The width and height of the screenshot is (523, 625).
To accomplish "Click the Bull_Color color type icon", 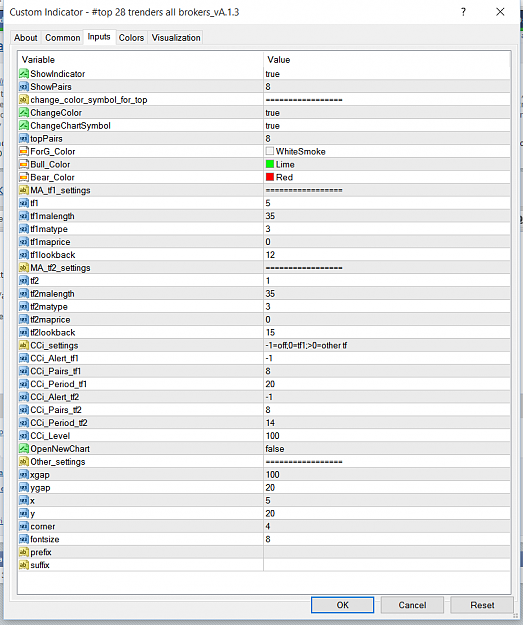I will [x=24, y=164].
